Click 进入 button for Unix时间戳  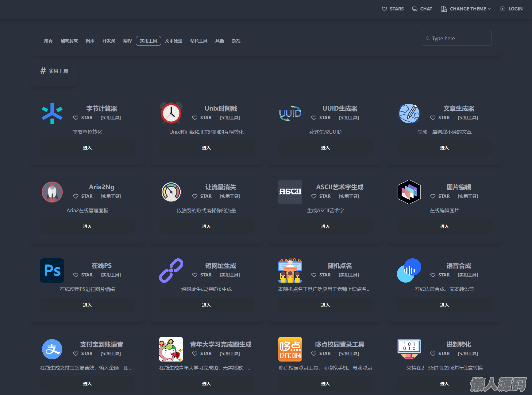(206, 148)
